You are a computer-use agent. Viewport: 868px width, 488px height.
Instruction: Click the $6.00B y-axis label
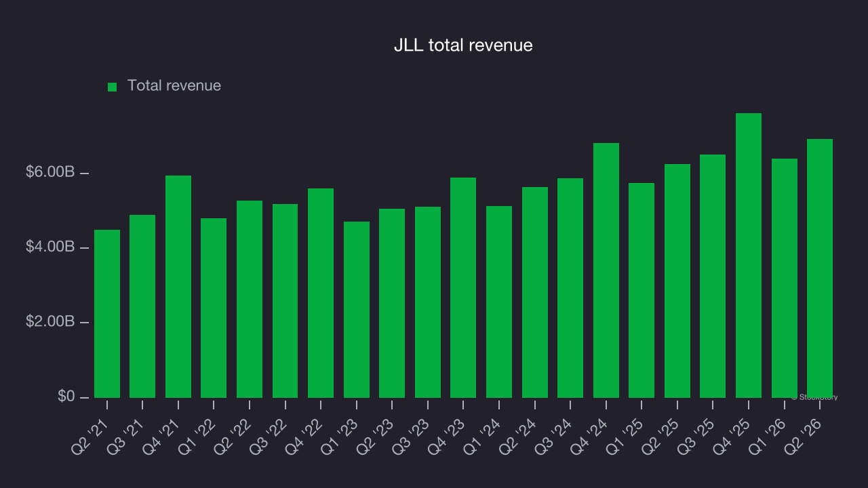(x=50, y=173)
